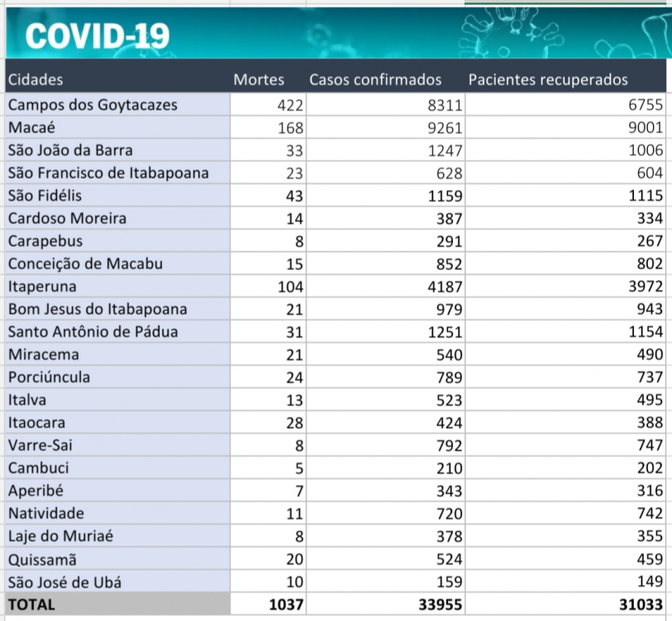Click São João da Barra city cell
The image size is (672, 621).
click(x=70, y=150)
